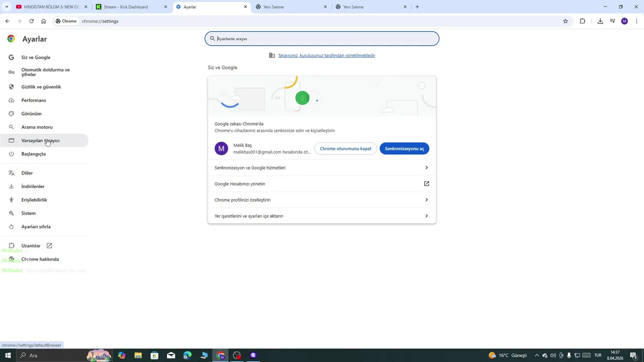
Task: Open the 16°C Güneşli weather widget
Action: [x=508, y=355]
